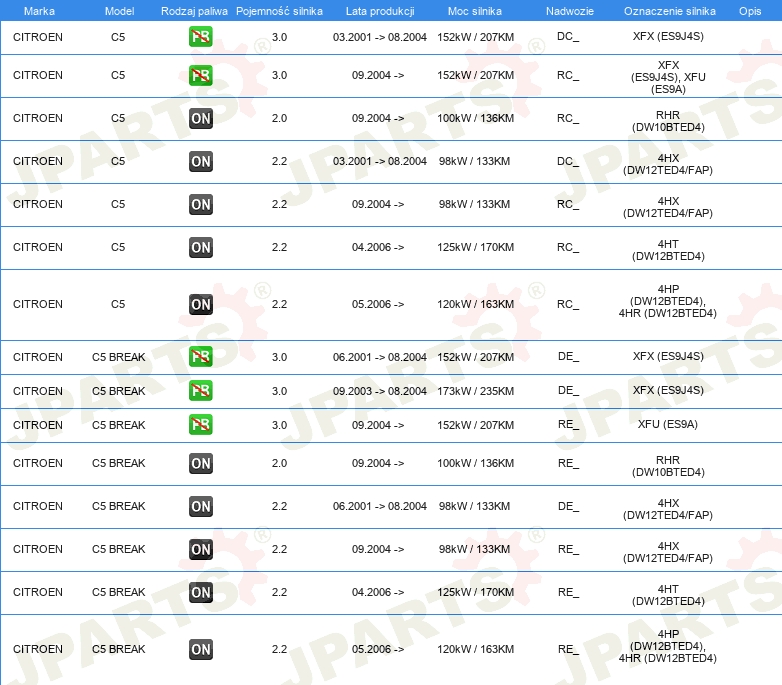This screenshot has width=782, height=685.
Task: Click the Rodzaj paliwa column header
Action: [x=194, y=11]
